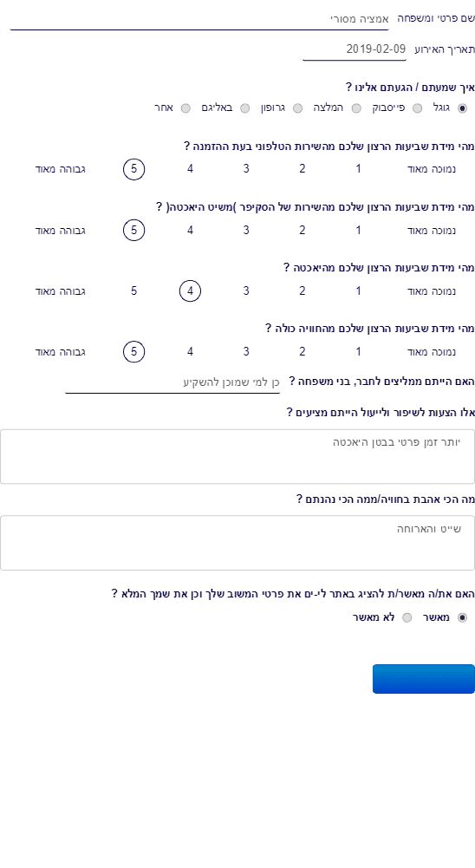Rate yacht satisfaction as 2
The image size is (475, 868).
tap(303, 290)
